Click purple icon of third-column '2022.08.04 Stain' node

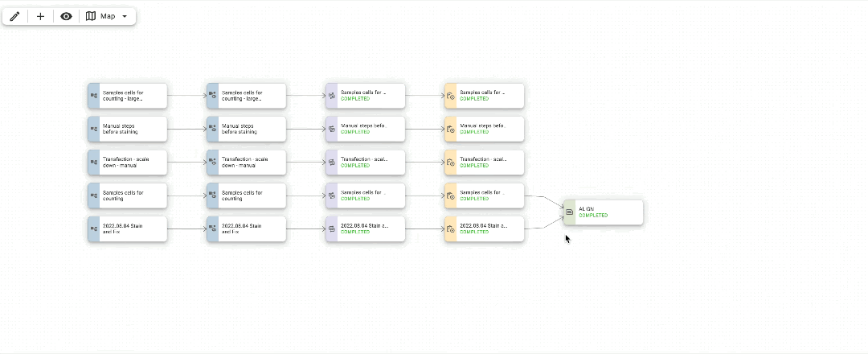point(331,228)
